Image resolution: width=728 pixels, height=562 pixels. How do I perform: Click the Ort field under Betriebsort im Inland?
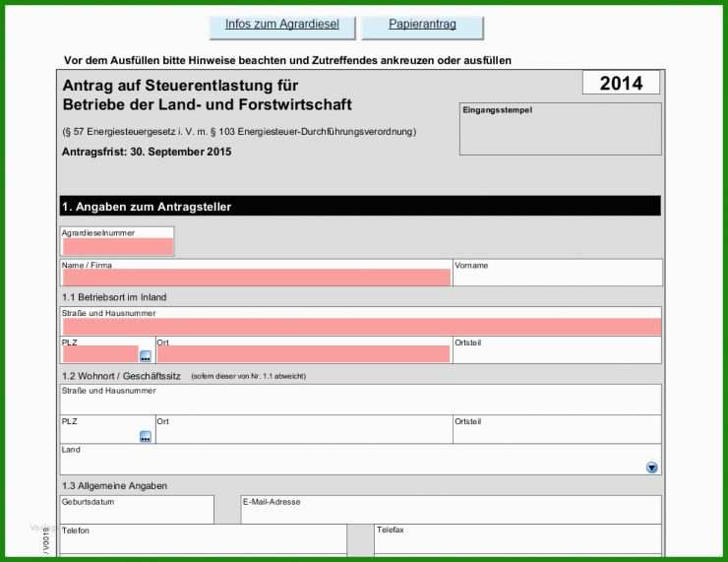tap(303, 354)
